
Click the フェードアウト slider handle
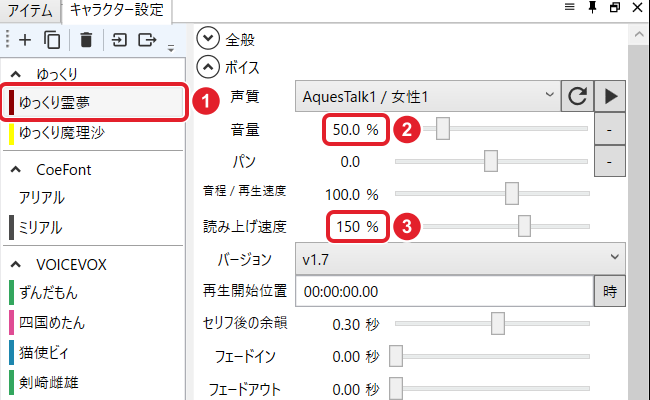[396, 388]
